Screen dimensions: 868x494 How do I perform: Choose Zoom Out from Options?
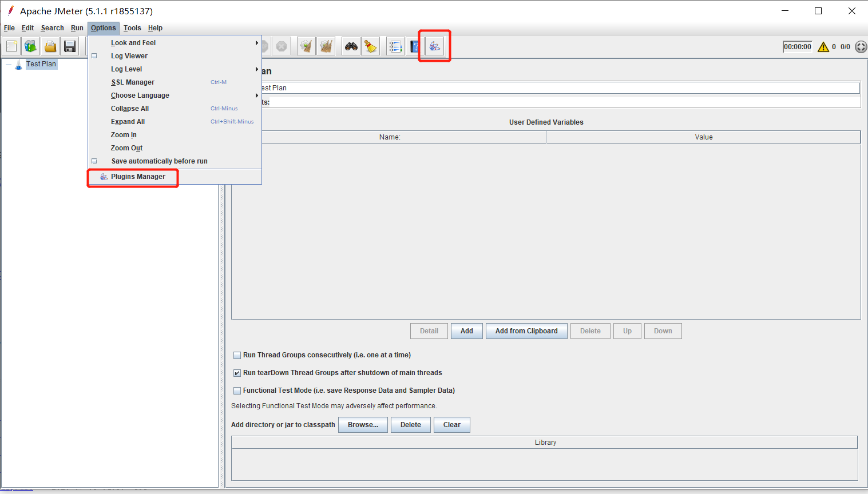[x=175, y=148]
